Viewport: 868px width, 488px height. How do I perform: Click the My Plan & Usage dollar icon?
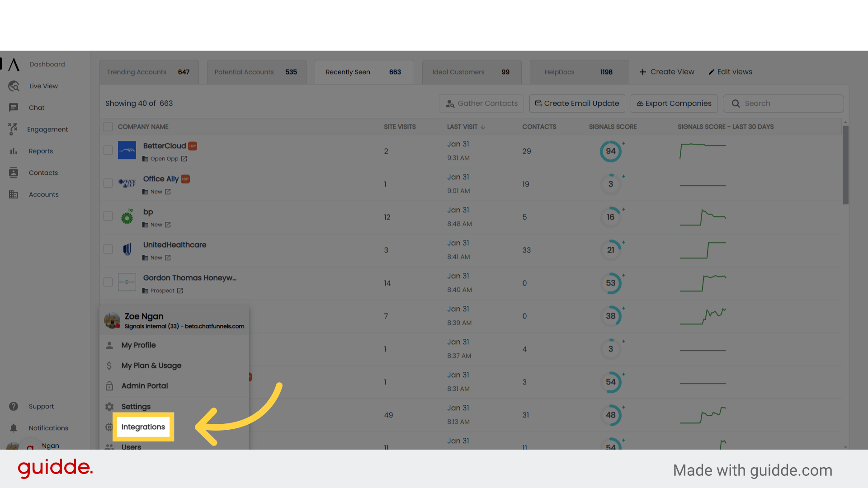109,365
